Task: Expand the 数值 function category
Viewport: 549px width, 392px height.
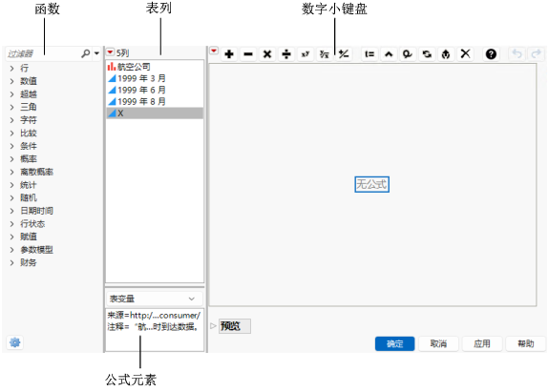Action: point(11,81)
